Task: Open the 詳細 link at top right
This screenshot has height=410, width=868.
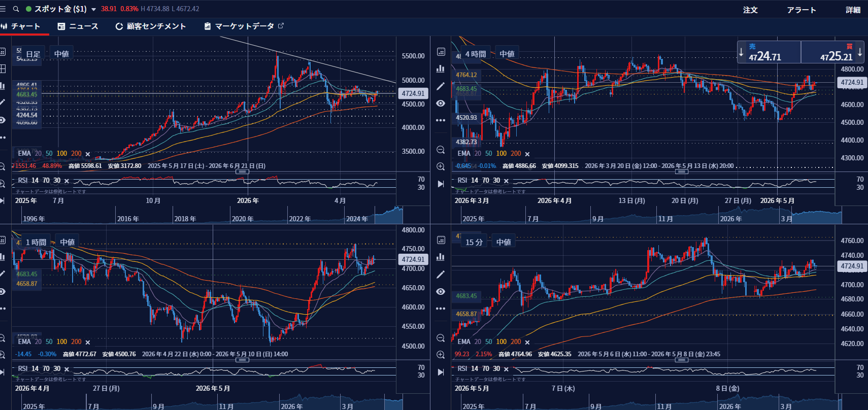Action: click(853, 10)
